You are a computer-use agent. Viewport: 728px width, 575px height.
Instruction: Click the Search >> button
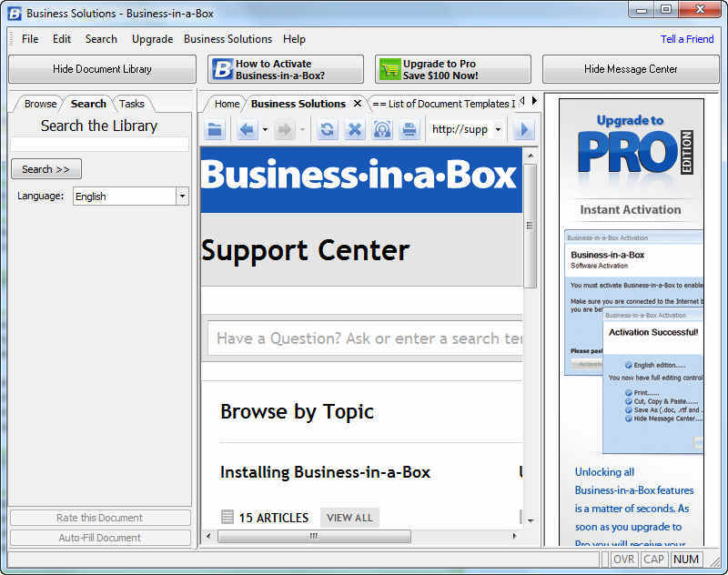pyautogui.click(x=45, y=169)
